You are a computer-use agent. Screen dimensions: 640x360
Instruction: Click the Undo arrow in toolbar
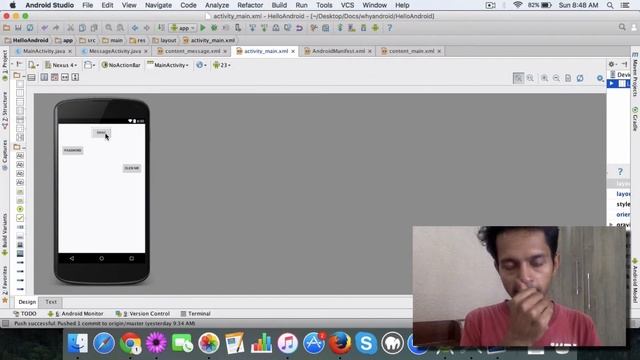44,28
